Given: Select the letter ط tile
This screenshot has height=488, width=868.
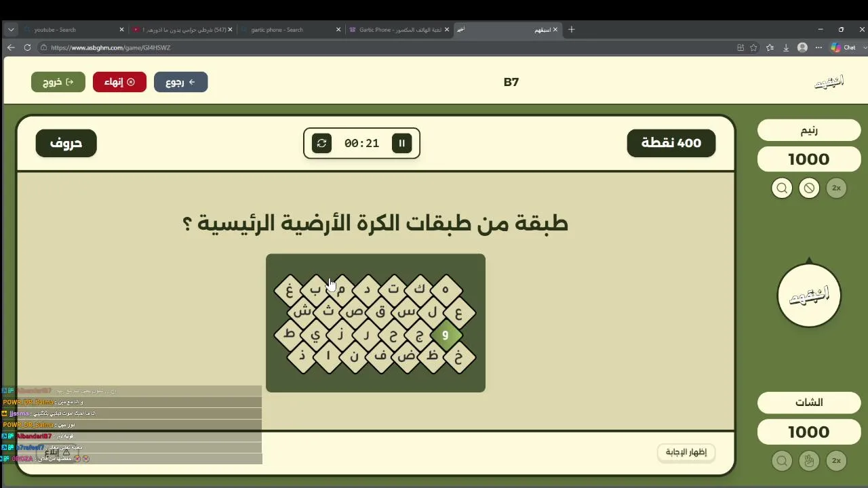Looking at the screenshot, I should pos(290,335).
